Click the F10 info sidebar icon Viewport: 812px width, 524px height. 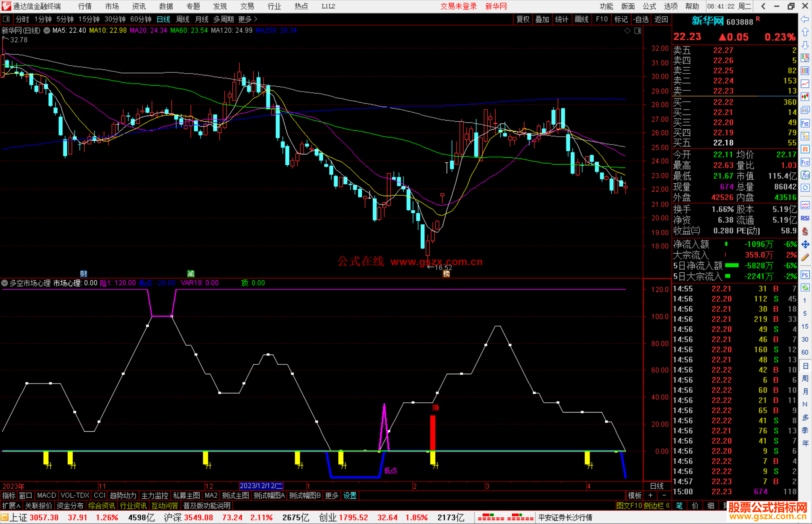pos(805,123)
